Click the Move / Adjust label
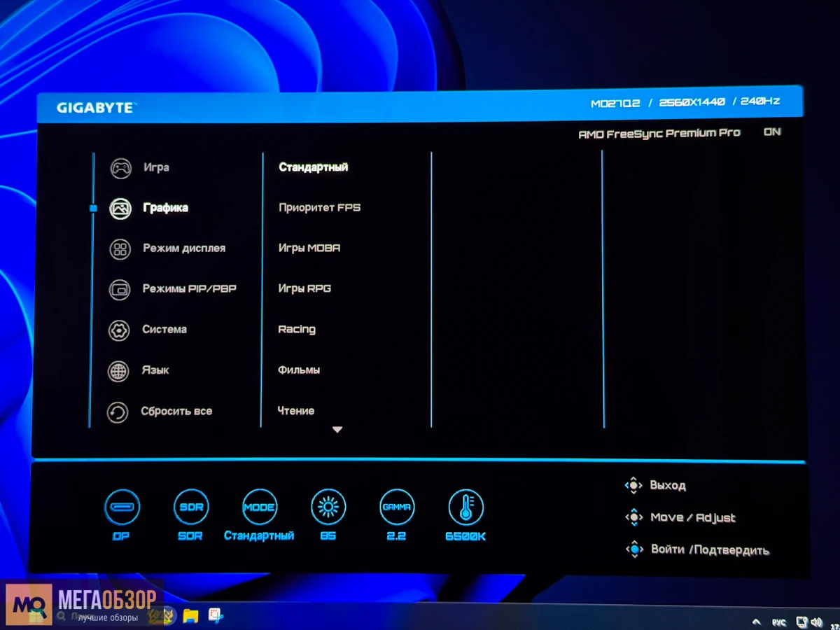Screen dimensions: 840x630 click(693, 518)
